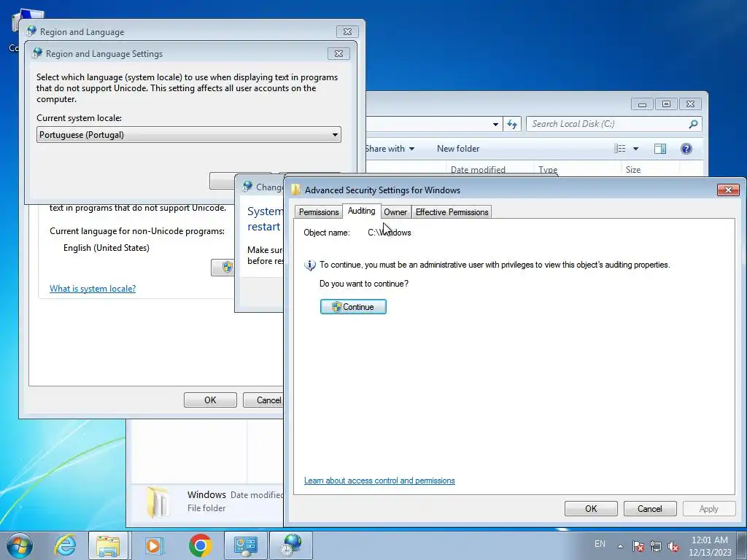Image resolution: width=747 pixels, height=560 pixels.
Task: Sort by Date modified column
Action: 478,169
